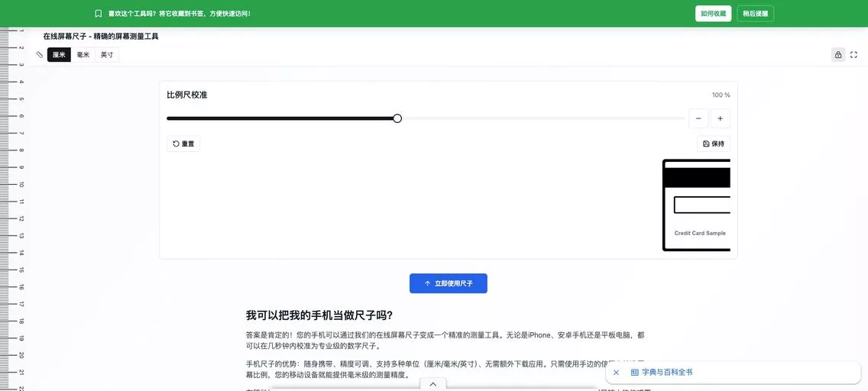This screenshot has height=391, width=868.
Task: Click the paragraph starting with 手机尺子的优势
Action: point(445,370)
